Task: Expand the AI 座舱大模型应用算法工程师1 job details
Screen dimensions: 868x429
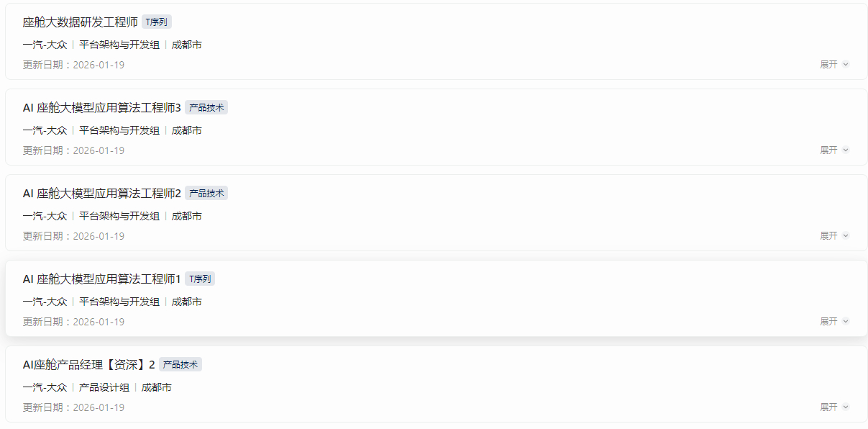Action: pyautogui.click(x=829, y=322)
